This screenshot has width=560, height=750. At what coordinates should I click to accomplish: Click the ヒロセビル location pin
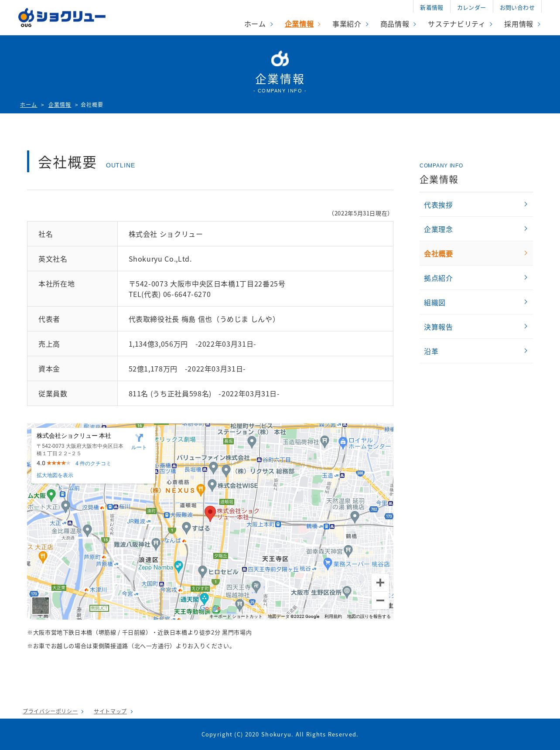coord(202,571)
